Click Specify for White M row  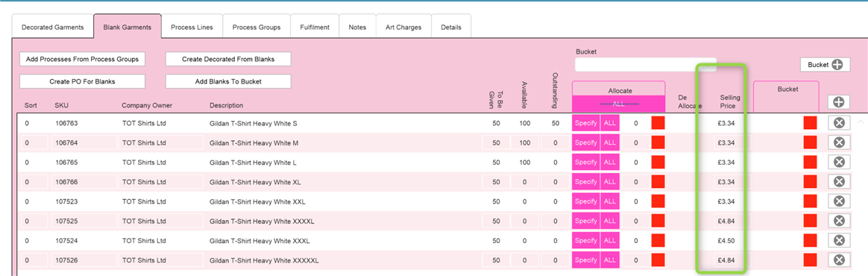(585, 142)
